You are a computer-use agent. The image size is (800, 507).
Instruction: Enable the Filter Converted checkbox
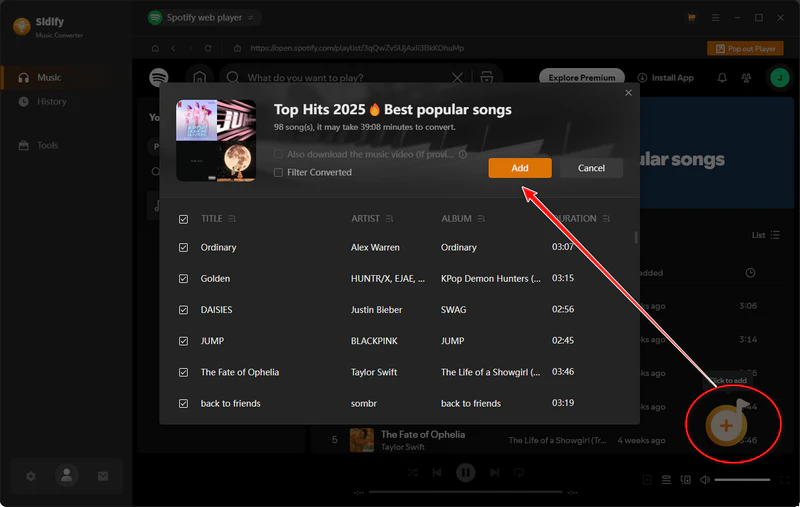(278, 172)
